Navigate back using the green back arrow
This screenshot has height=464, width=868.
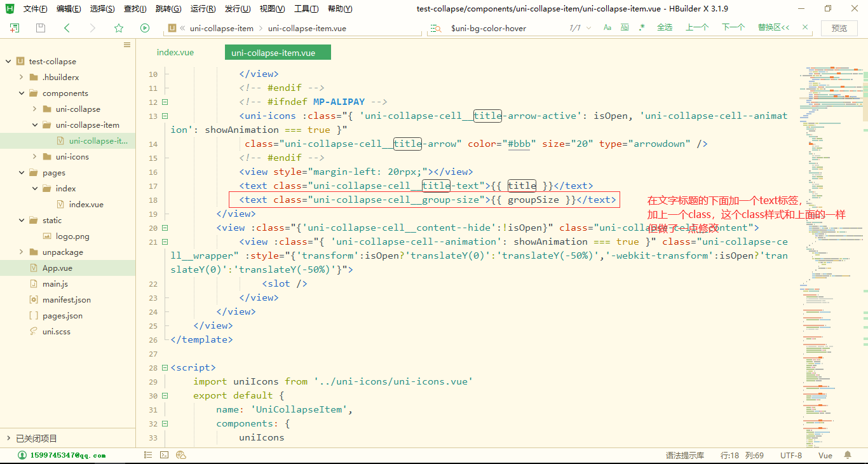[67, 28]
